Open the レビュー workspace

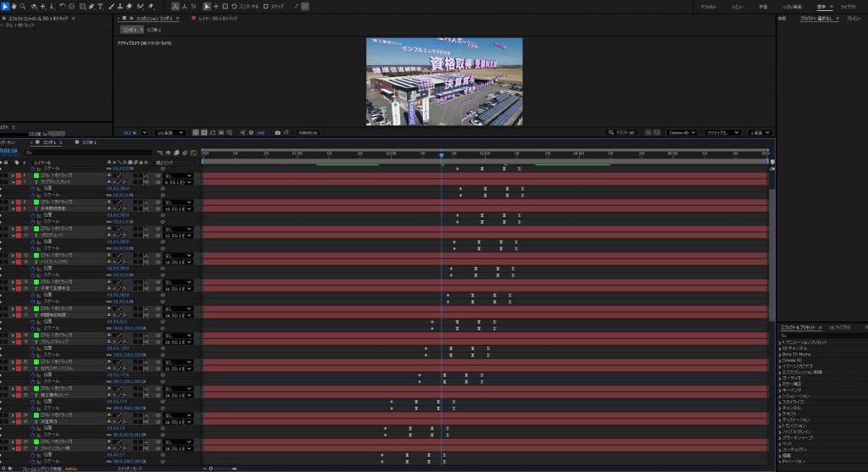[737, 6]
